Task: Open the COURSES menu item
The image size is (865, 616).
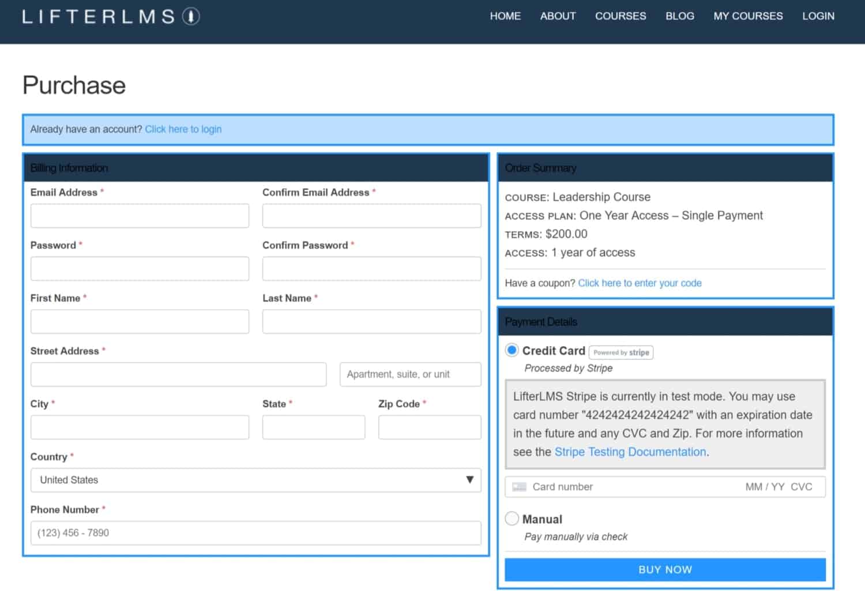Action: pos(620,16)
